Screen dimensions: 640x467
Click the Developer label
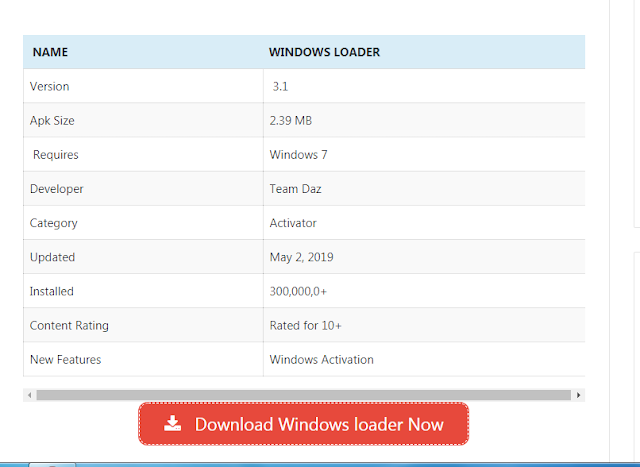click(x=56, y=189)
